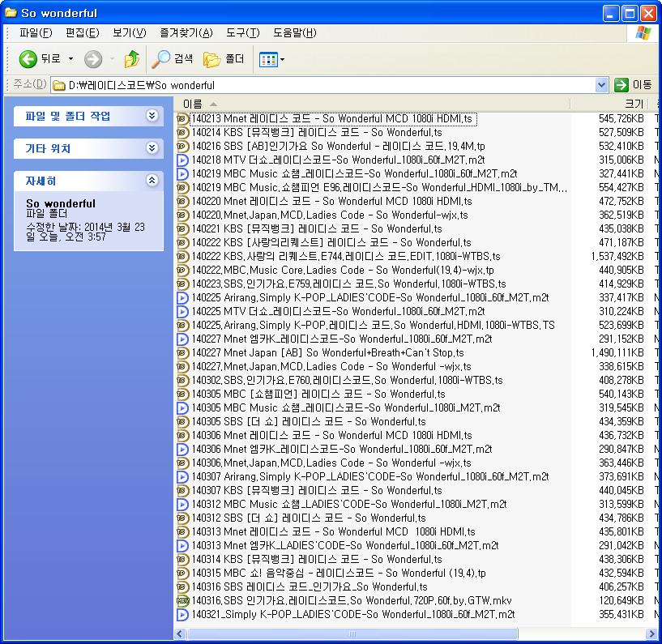Click icon of 140307 Arirang m2t file
The height and width of the screenshot is (644, 662).
coord(182,476)
